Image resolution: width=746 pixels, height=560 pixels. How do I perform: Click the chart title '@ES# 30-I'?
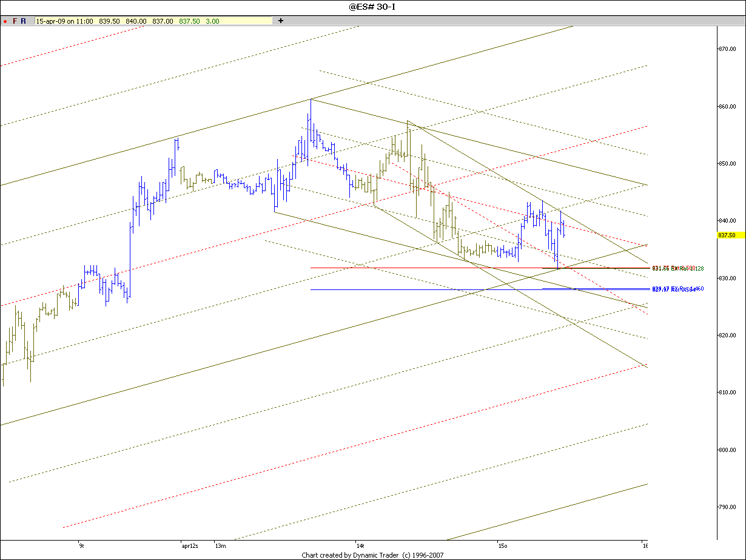[x=372, y=7]
